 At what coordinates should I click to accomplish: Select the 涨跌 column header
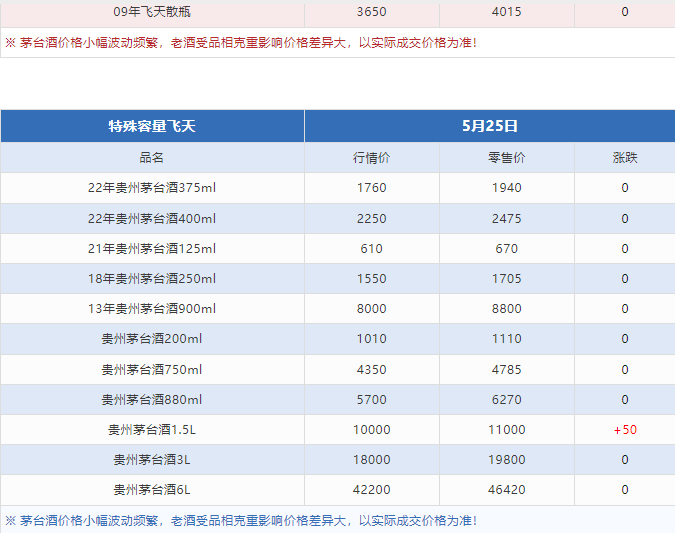[625, 158]
